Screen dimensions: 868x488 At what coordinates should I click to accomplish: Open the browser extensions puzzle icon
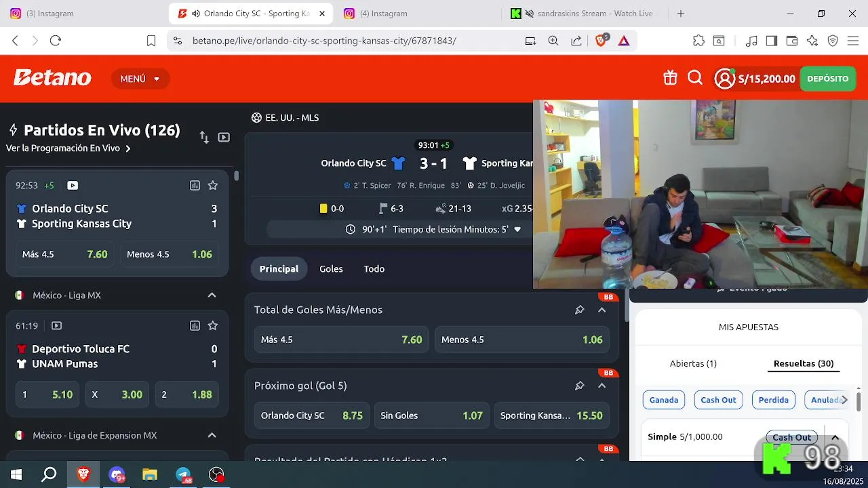pyautogui.click(x=698, y=41)
